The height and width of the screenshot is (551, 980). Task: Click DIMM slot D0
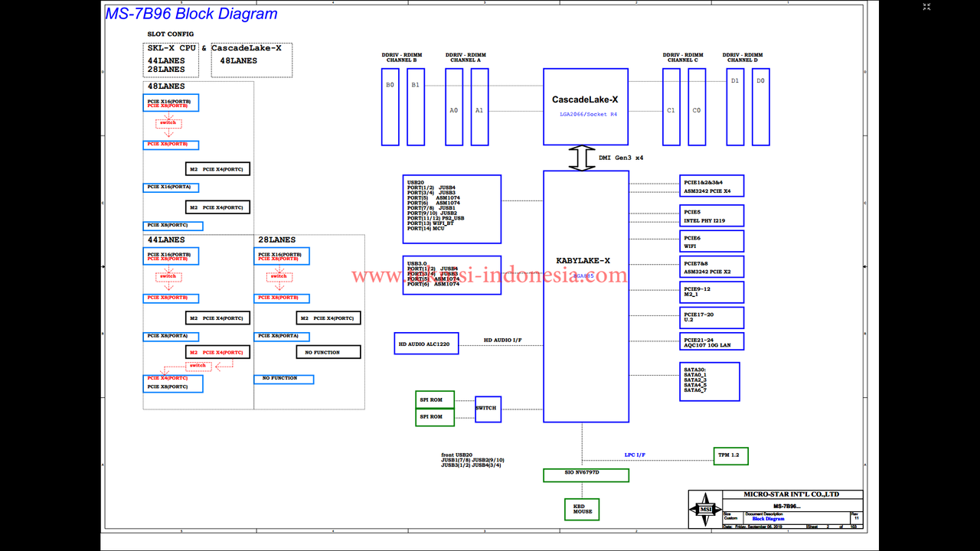760,106
